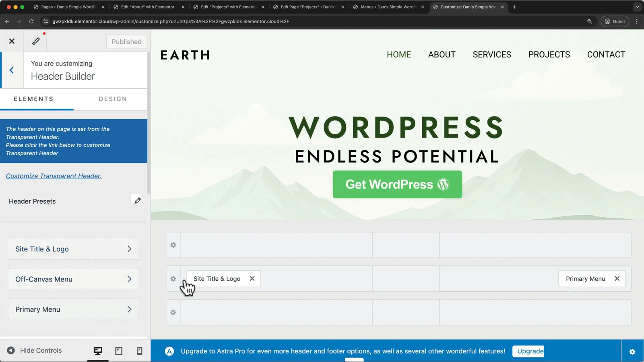The width and height of the screenshot is (644, 362).
Task: Switch to the Elements tab
Action: pos(34,99)
